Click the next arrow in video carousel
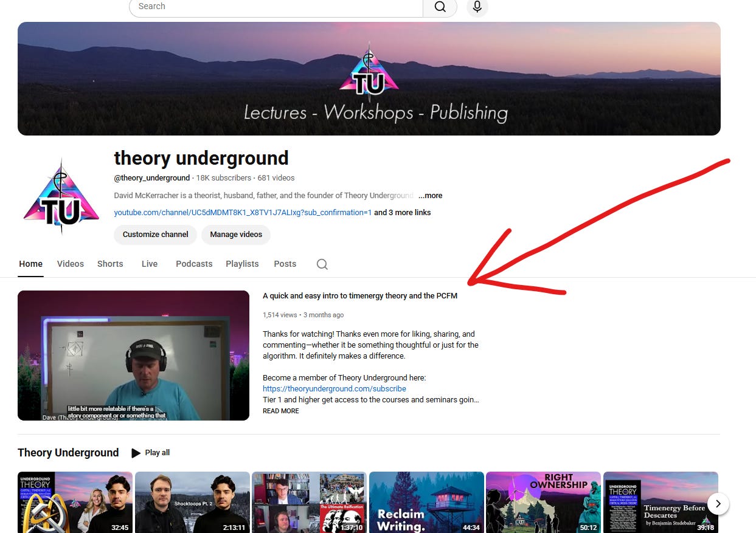Screen dimensions: 756x533 [x=718, y=503]
